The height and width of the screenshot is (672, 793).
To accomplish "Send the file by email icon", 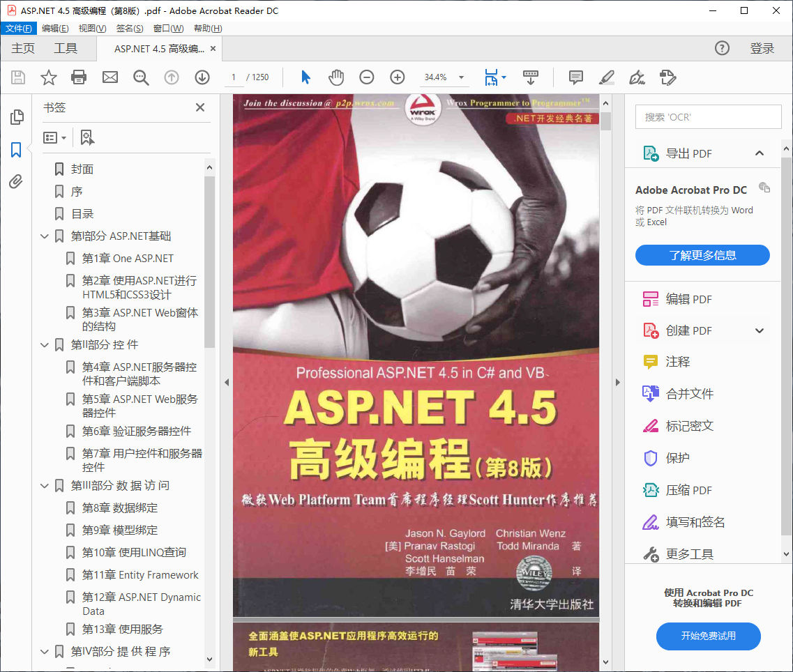I will coord(109,77).
